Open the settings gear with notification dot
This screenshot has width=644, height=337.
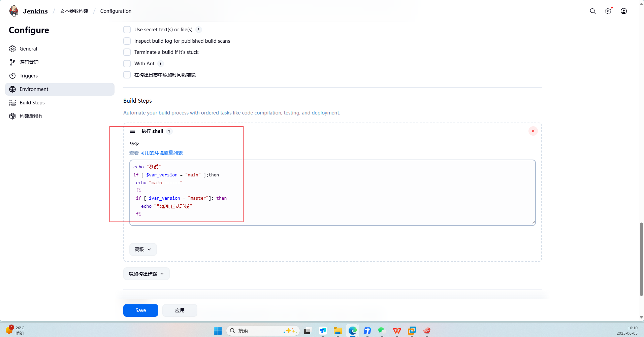608,11
